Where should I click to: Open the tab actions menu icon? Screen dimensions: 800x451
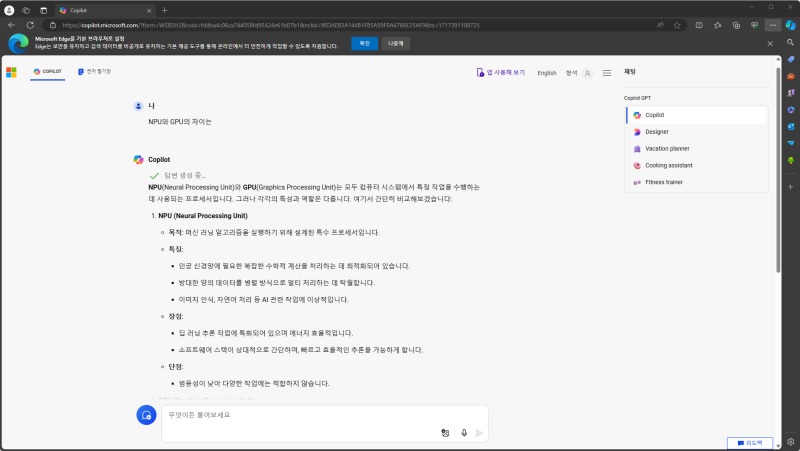43,10
